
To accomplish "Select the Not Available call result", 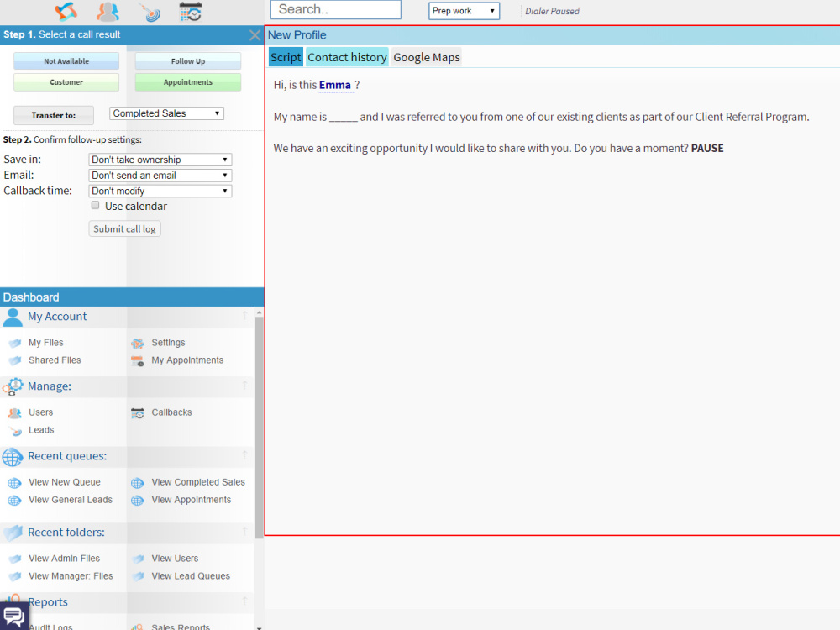I will pos(66,61).
